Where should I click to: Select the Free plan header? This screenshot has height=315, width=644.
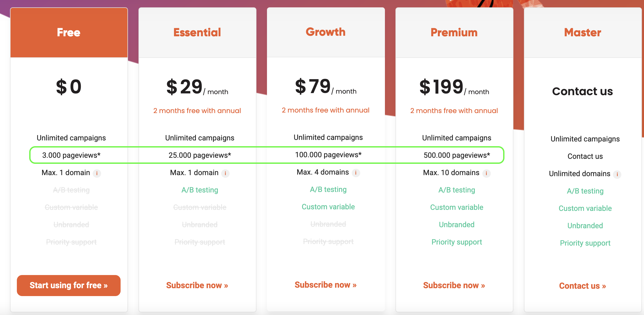[69, 33]
